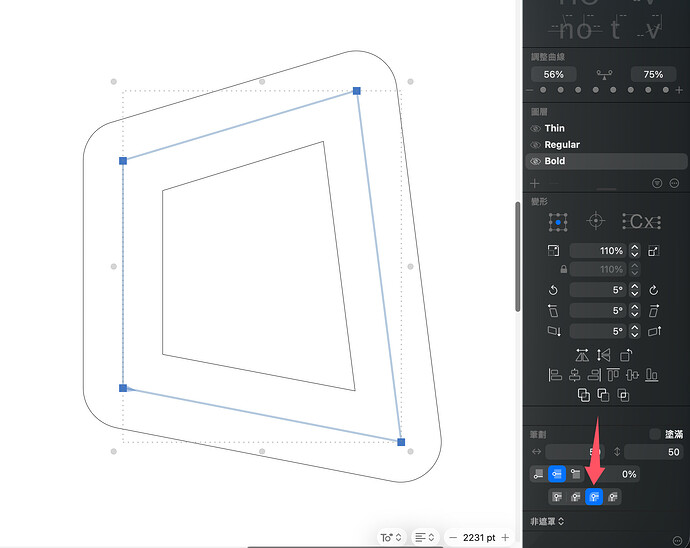Click the rotate clockwise icon
The image size is (690, 548).
(x=653, y=290)
